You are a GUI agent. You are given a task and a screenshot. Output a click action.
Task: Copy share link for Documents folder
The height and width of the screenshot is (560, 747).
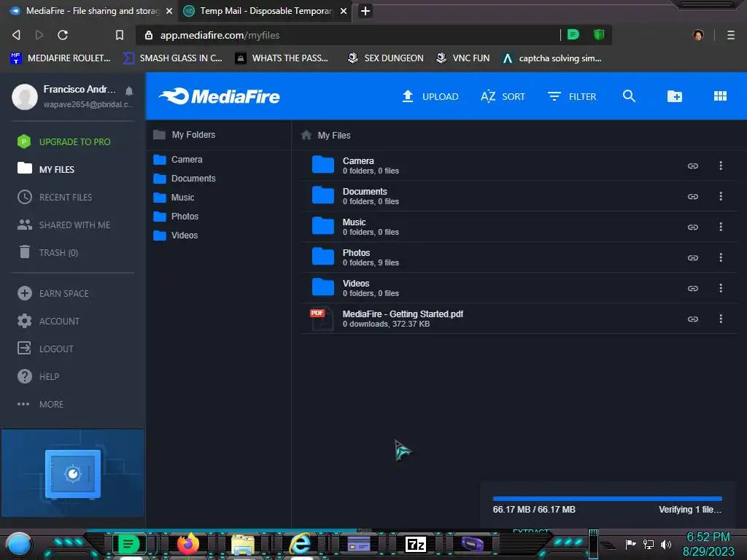(x=693, y=196)
